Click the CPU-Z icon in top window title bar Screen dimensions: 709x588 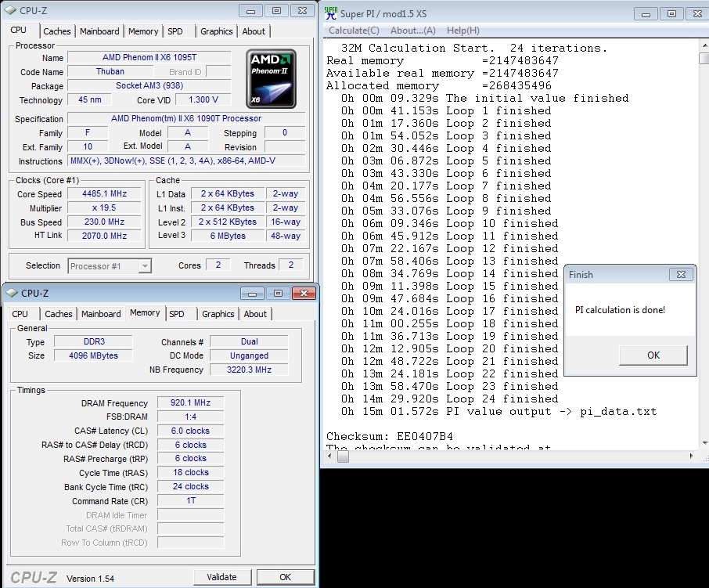pyautogui.click(x=11, y=10)
